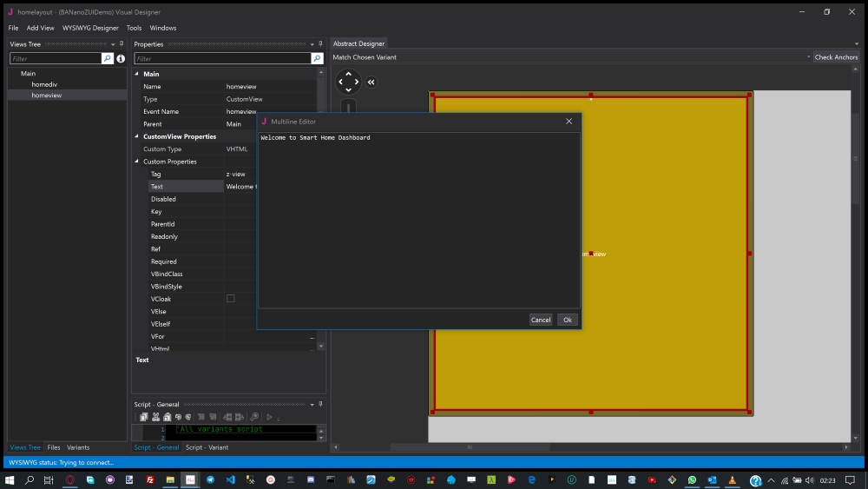Close the Multiline Editor dialog
This screenshot has width=868, height=489.
[x=569, y=122]
